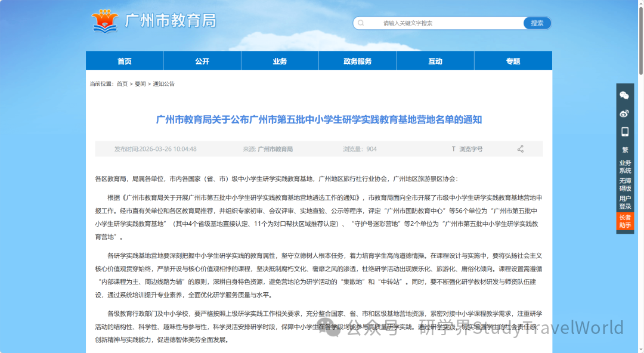Expand the 互动 navigation menu
Screen dimensions: 644x353
435,60
